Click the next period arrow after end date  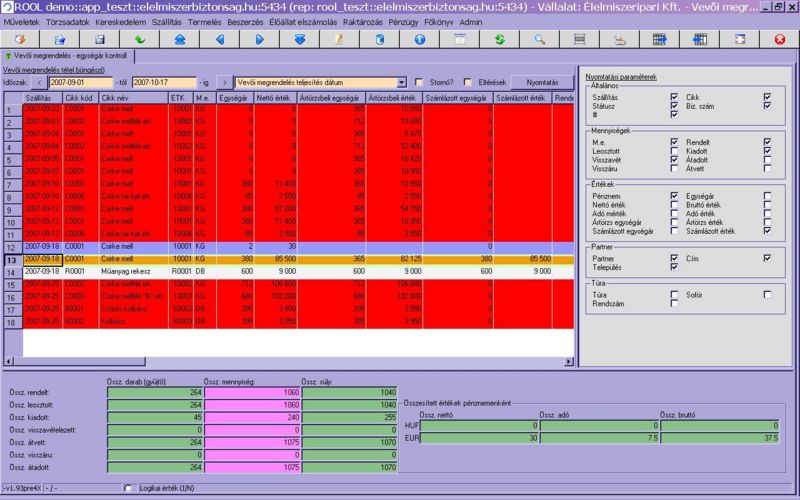tap(225, 82)
